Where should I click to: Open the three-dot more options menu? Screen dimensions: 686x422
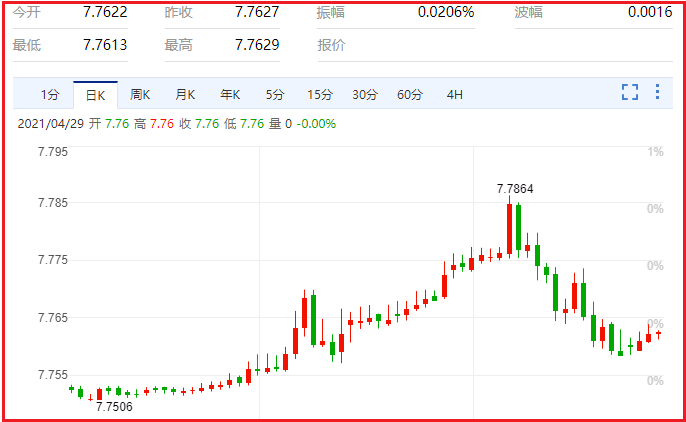(x=657, y=91)
